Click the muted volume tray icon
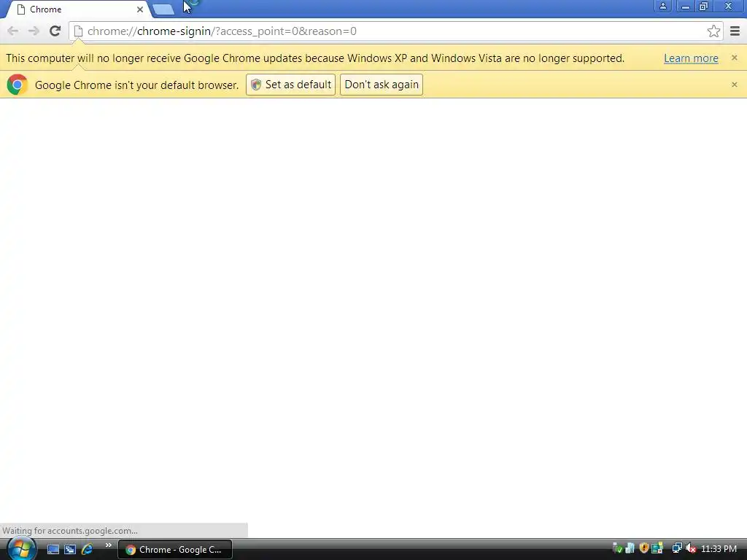The height and width of the screenshot is (560, 747). [690, 548]
